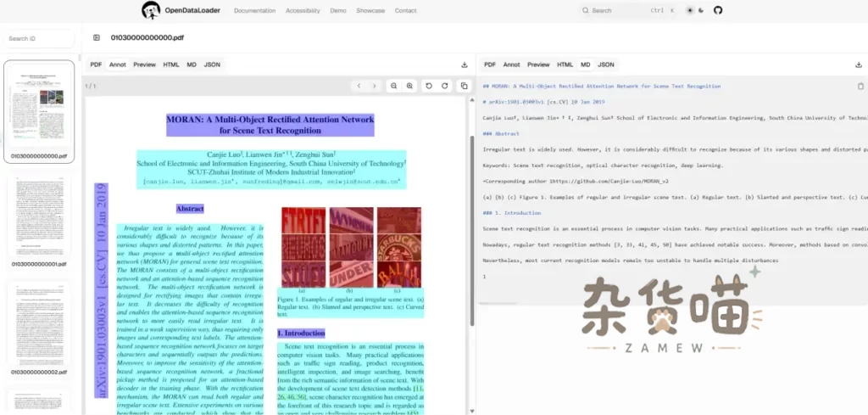The image size is (868, 415).
Task: Select the HTML tab in right panel
Action: click(x=565, y=64)
